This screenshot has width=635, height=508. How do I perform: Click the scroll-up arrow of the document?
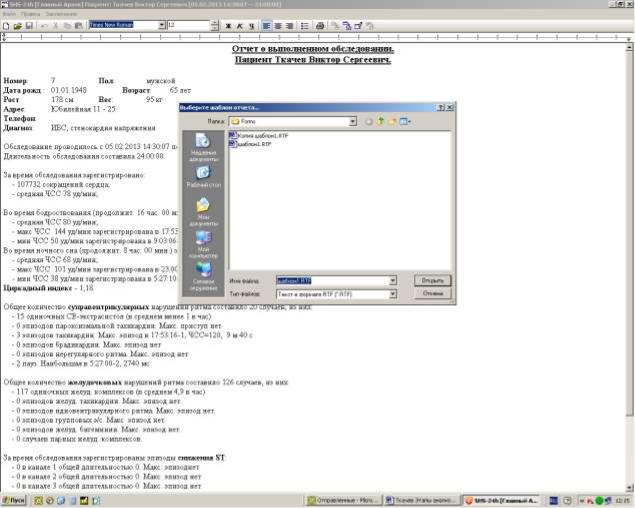(629, 47)
